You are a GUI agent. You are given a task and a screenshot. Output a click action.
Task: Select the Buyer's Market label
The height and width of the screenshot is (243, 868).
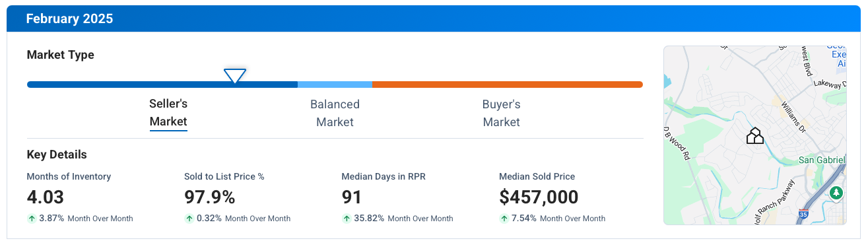point(502,113)
